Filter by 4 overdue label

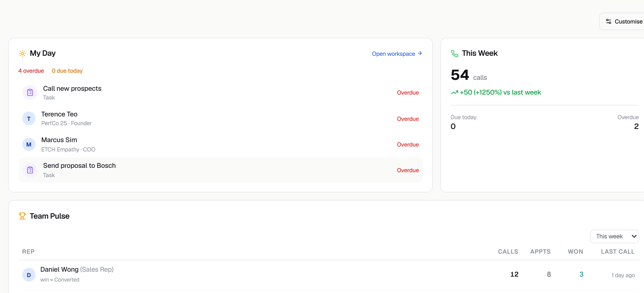click(x=31, y=71)
